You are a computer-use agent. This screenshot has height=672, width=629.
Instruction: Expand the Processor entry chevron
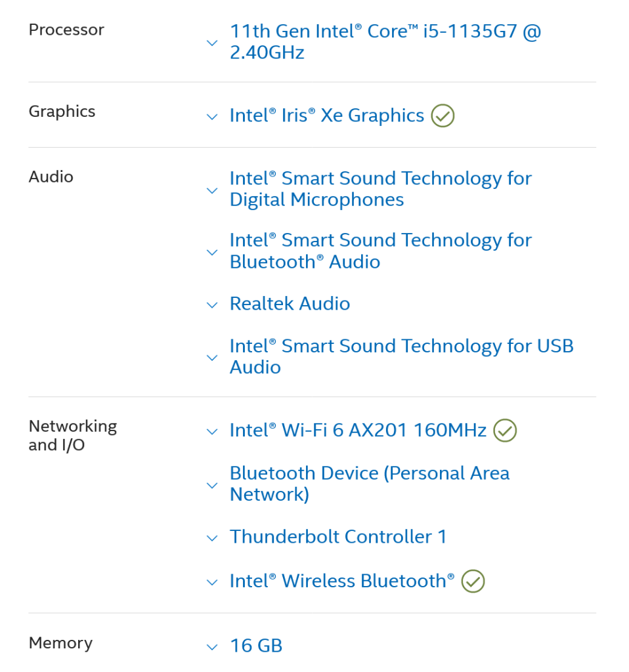click(211, 43)
